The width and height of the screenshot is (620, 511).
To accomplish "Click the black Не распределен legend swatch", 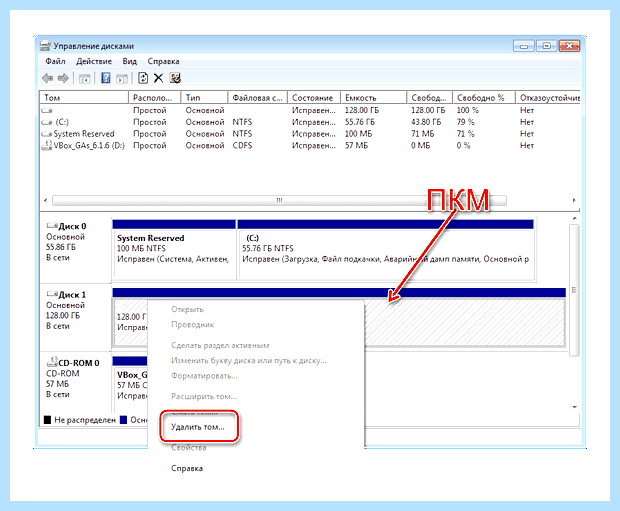I will [x=47, y=420].
